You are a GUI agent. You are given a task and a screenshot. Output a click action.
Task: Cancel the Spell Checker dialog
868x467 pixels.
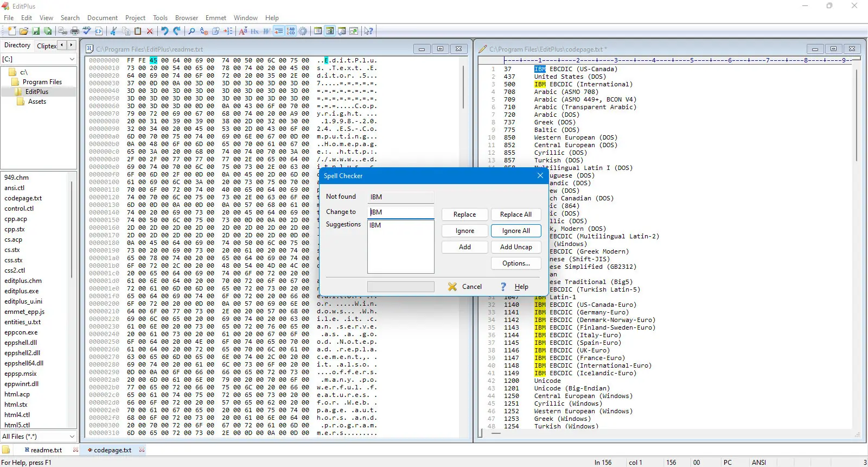pyautogui.click(x=465, y=287)
